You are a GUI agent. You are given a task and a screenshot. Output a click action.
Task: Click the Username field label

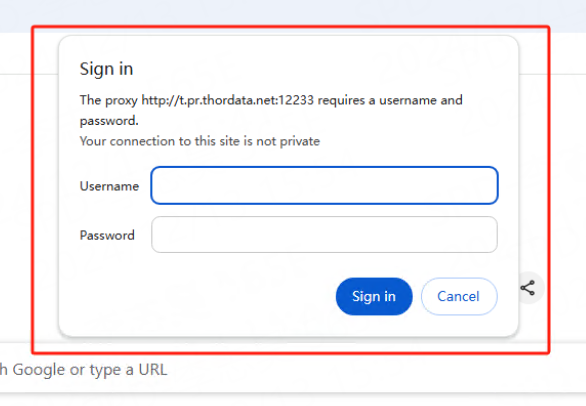pyautogui.click(x=109, y=186)
